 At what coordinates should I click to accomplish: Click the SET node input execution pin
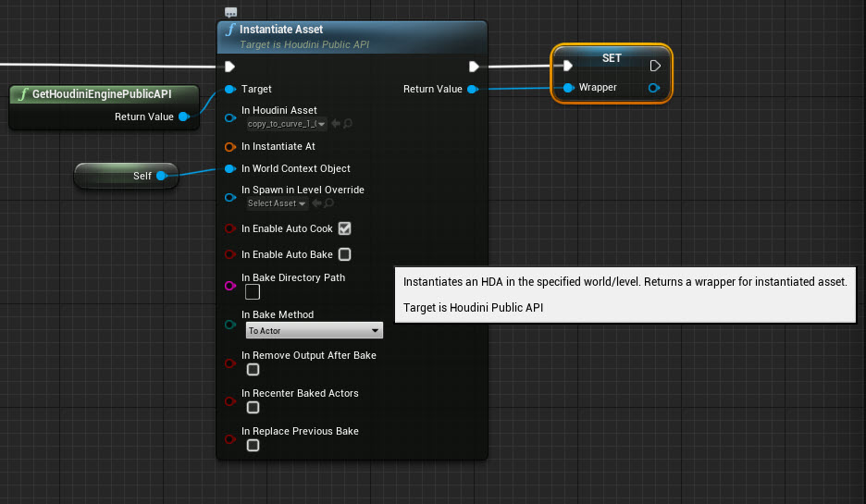click(567, 66)
